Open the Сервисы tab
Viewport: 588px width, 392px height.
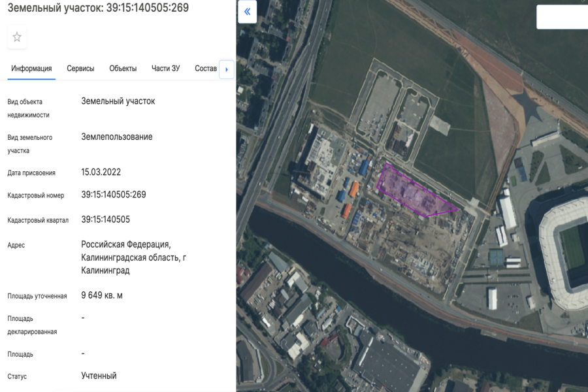[x=80, y=69]
